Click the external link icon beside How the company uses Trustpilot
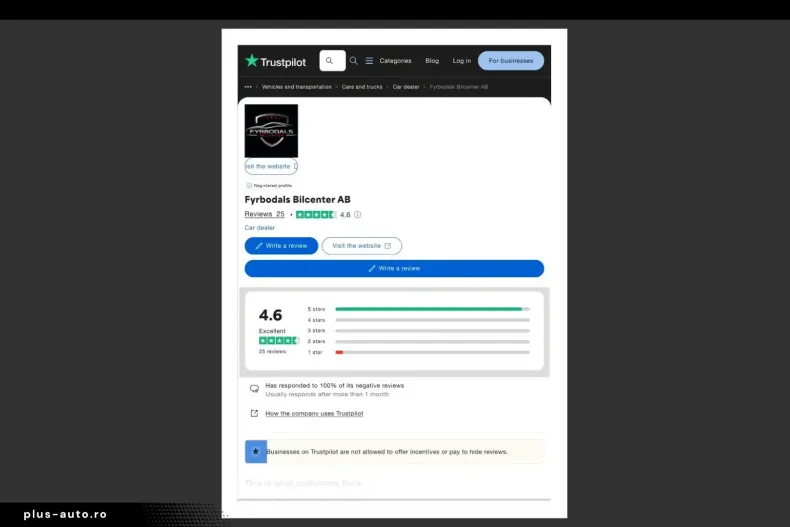This screenshot has width=790, height=527. tap(254, 413)
